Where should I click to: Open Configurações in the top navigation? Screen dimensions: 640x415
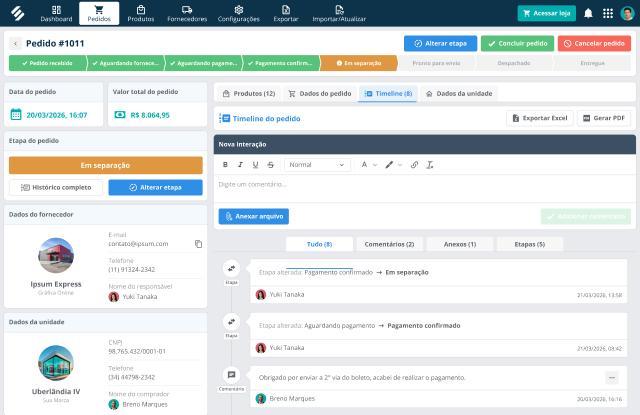click(x=239, y=13)
